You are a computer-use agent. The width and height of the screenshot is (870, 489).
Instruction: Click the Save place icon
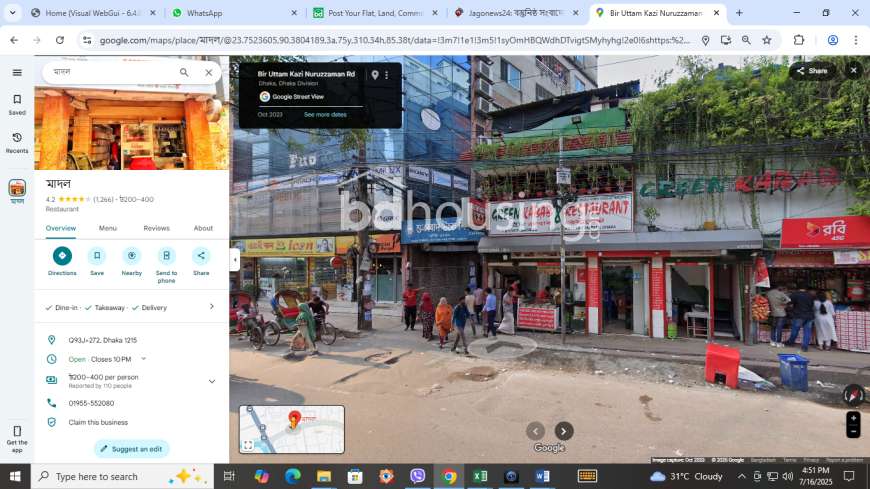[x=97, y=256]
